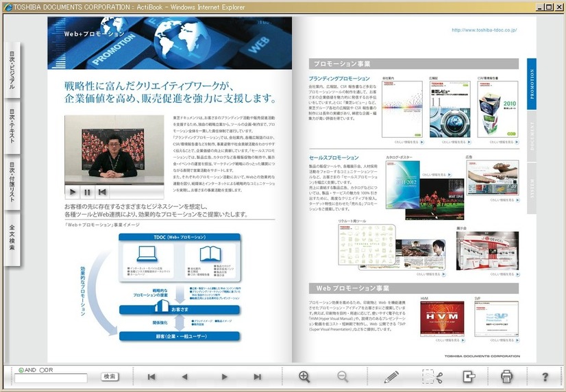Switch to the DOCUMENT page tab
This screenshot has height=392, width=566.
pyautogui.click(x=532, y=136)
